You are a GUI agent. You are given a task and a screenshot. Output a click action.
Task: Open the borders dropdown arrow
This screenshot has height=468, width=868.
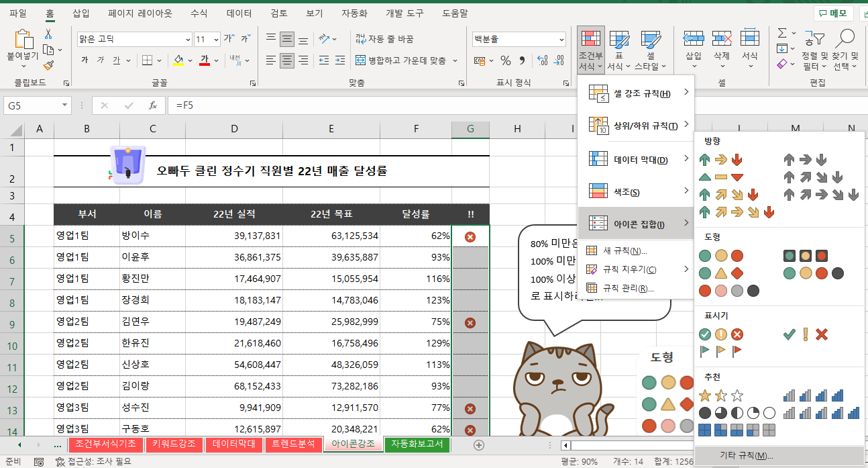click(160, 60)
